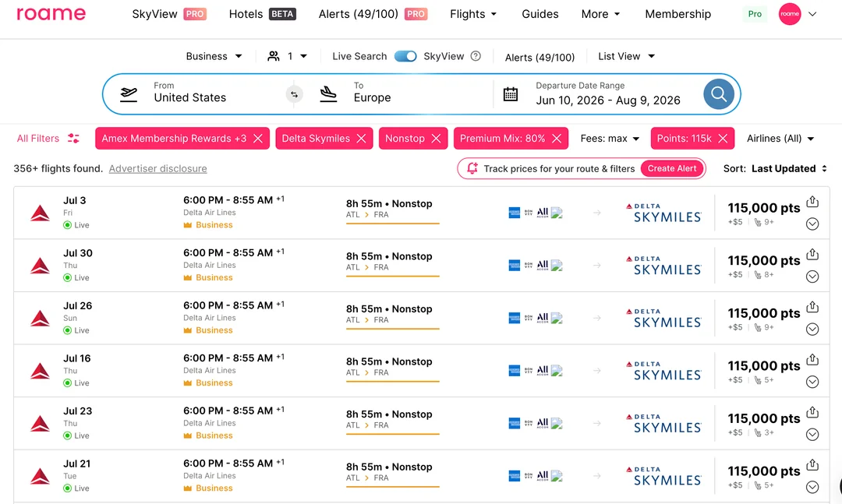Open the All Filters sliders icon
The height and width of the screenshot is (504, 842).
[x=73, y=139]
